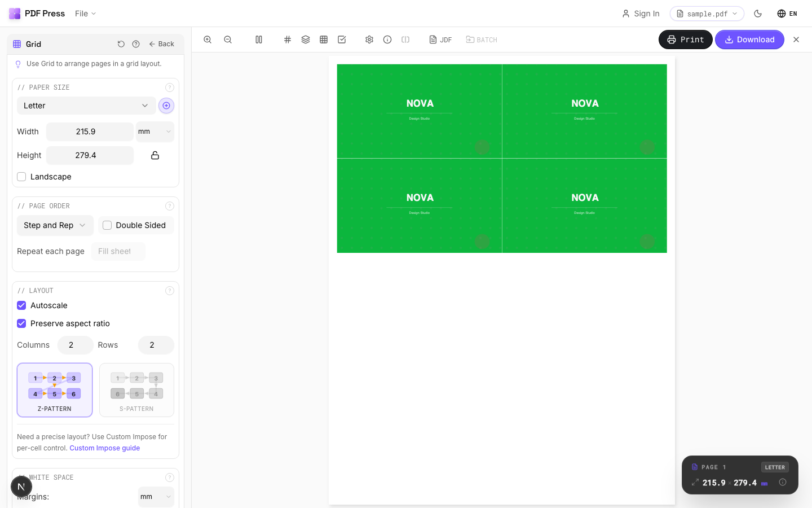Click the BATCH toolbar item
This screenshot has width=812, height=508.
[x=482, y=40]
